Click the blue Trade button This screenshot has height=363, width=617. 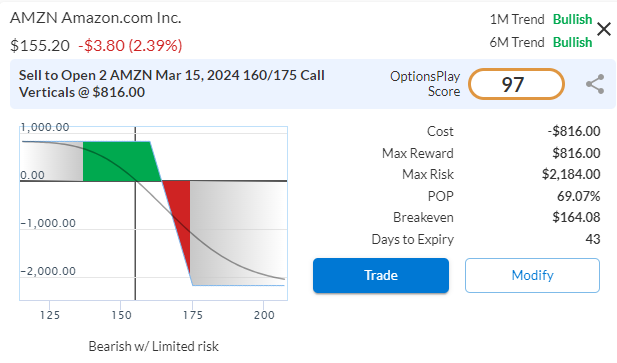[381, 275]
